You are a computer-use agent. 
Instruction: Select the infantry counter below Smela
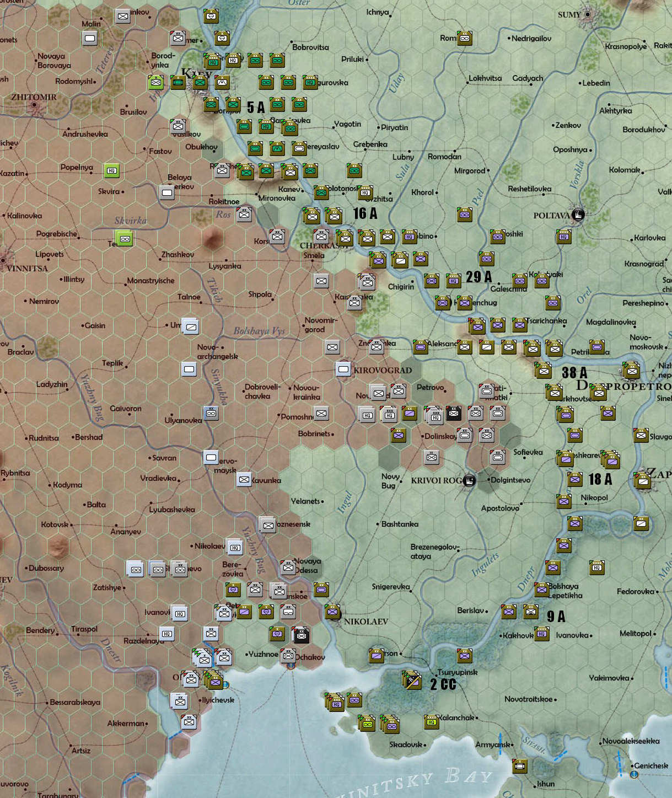click(x=321, y=281)
